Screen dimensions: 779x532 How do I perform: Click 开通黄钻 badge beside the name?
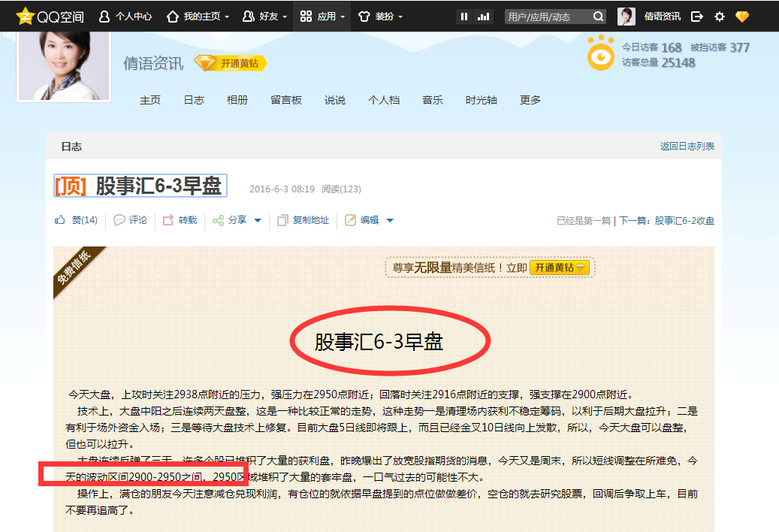pyautogui.click(x=231, y=63)
